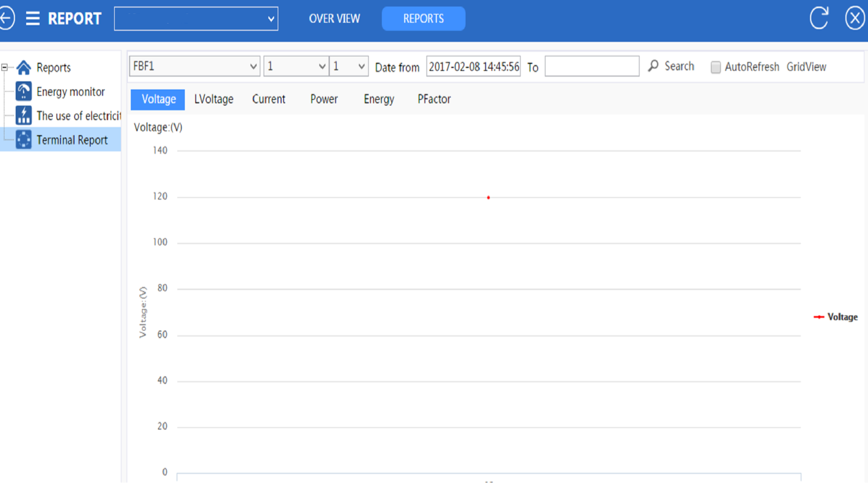This screenshot has width=868, height=488.
Task: Switch to the Current tab
Action: pos(269,99)
